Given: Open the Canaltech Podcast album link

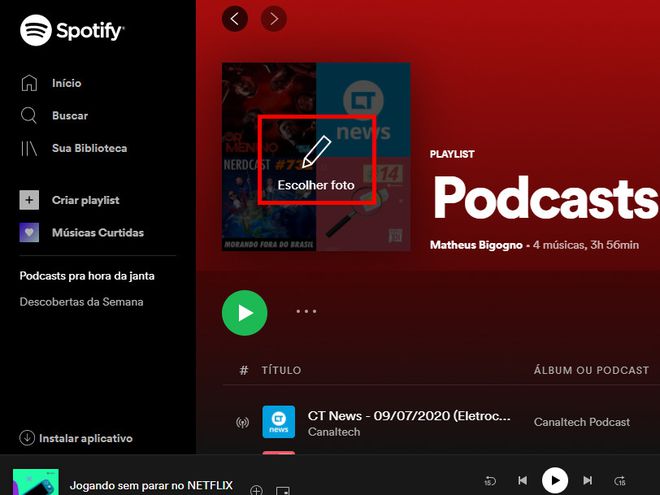Looking at the screenshot, I should click(x=582, y=422).
